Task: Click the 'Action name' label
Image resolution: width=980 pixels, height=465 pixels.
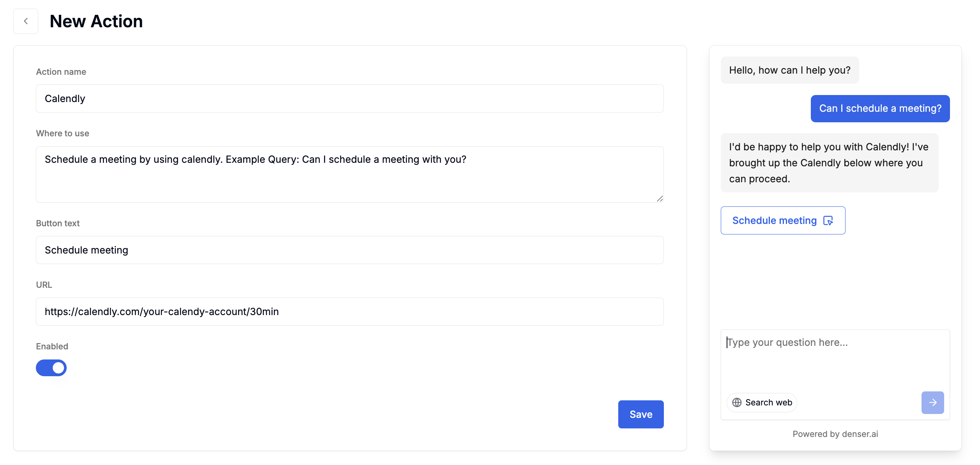Action: point(61,72)
